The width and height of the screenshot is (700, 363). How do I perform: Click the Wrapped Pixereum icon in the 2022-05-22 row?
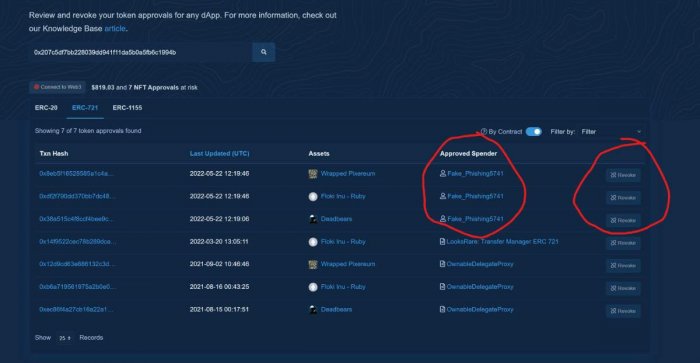pos(313,174)
